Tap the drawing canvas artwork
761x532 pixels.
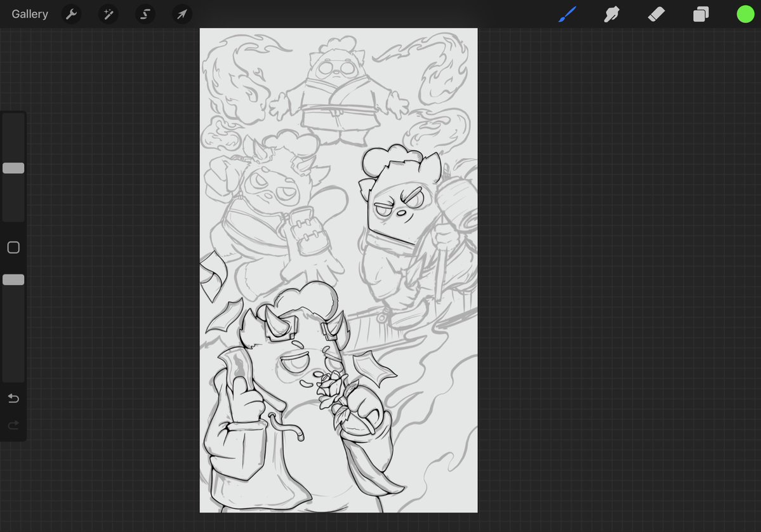click(338, 270)
